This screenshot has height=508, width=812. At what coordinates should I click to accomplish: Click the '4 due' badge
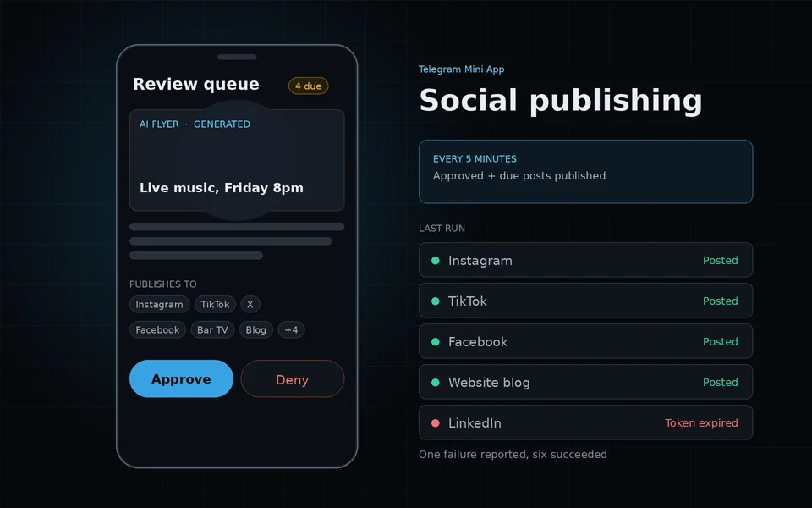click(308, 86)
